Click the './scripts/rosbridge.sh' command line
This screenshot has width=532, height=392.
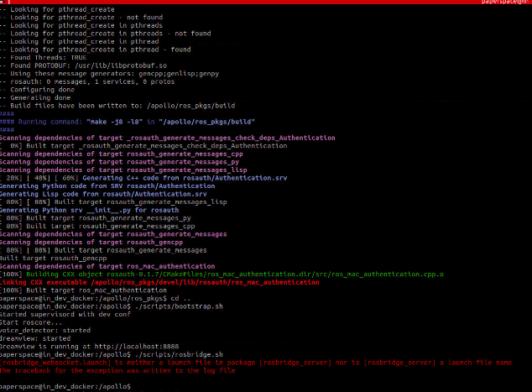pyautogui.click(x=112, y=355)
